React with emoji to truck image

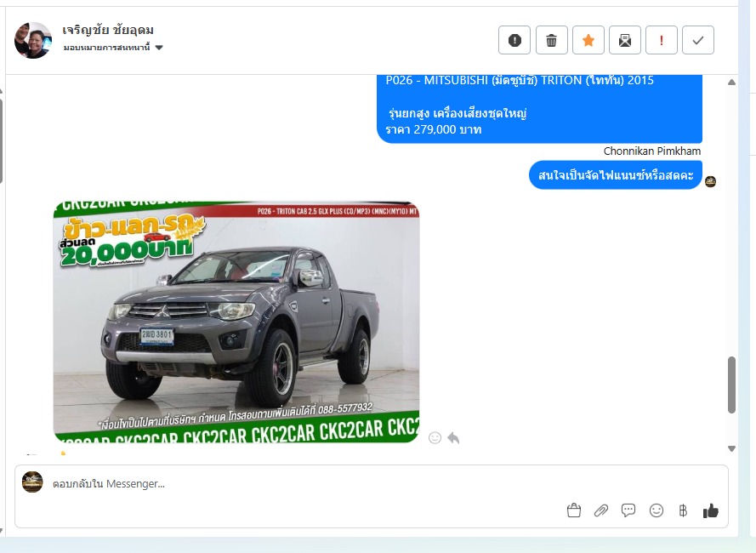pos(435,437)
